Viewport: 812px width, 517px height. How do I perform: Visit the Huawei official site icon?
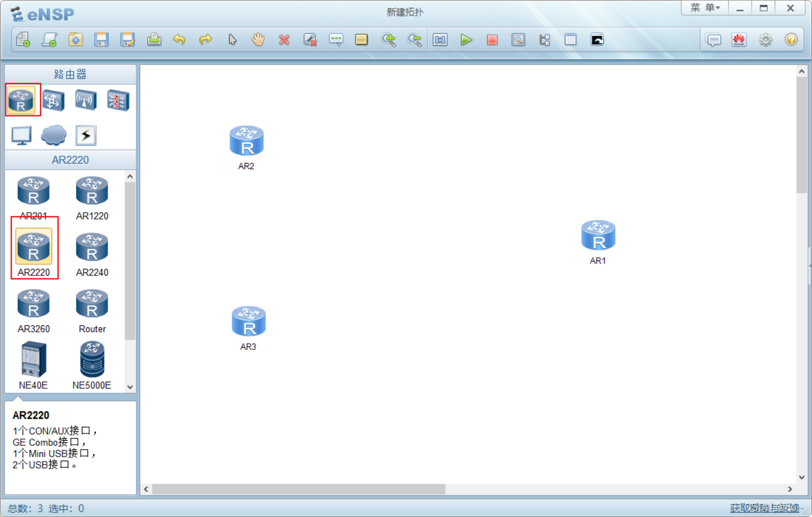pos(739,40)
